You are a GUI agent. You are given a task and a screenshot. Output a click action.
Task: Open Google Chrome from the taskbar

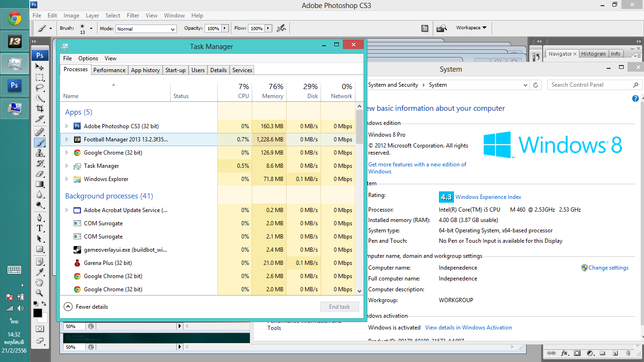pos(15,19)
